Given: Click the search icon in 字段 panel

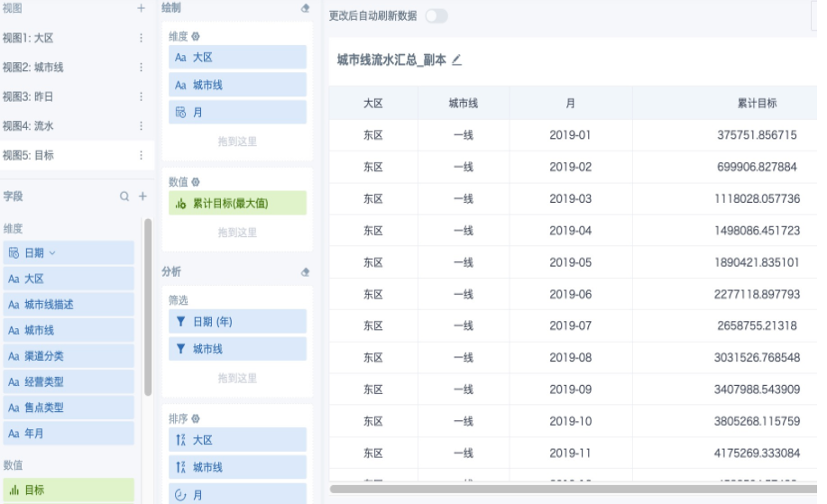Looking at the screenshot, I should 125,196.
